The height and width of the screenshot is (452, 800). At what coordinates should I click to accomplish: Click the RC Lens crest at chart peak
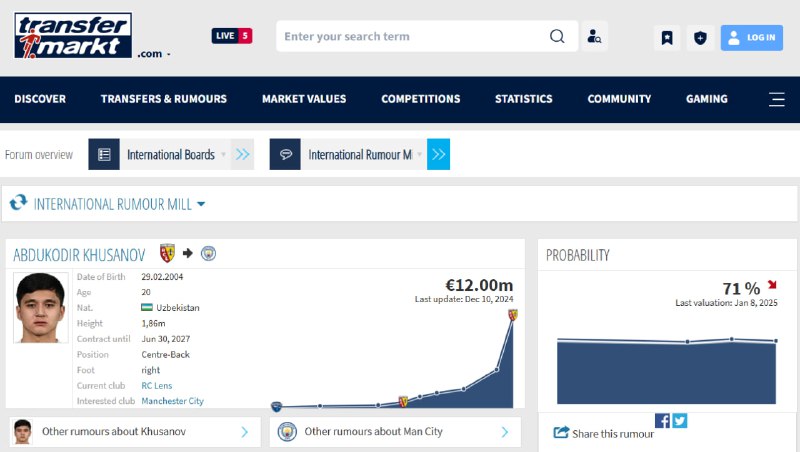[x=513, y=315]
